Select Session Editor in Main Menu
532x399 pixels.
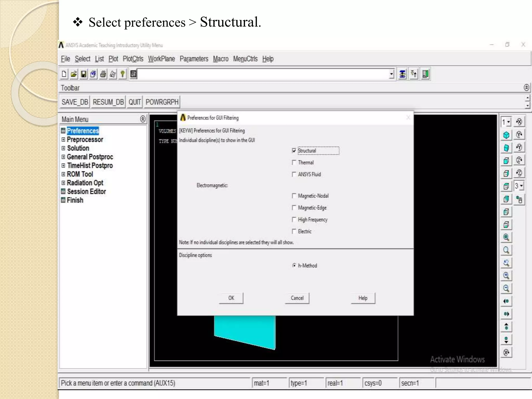click(87, 191)
